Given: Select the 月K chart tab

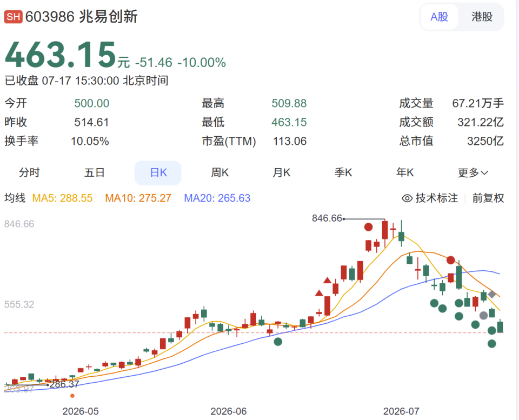Looking at the screenshot, I should click(282, 173).
